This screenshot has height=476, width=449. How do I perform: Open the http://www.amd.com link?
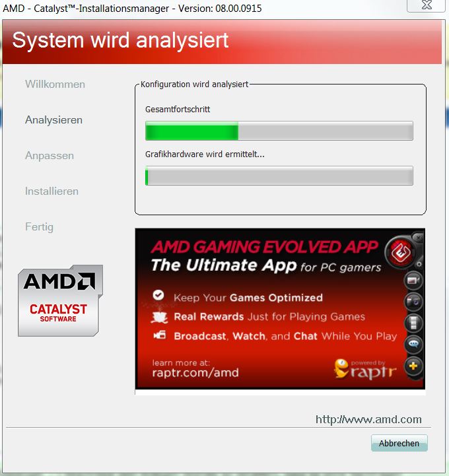coord(368,419)
